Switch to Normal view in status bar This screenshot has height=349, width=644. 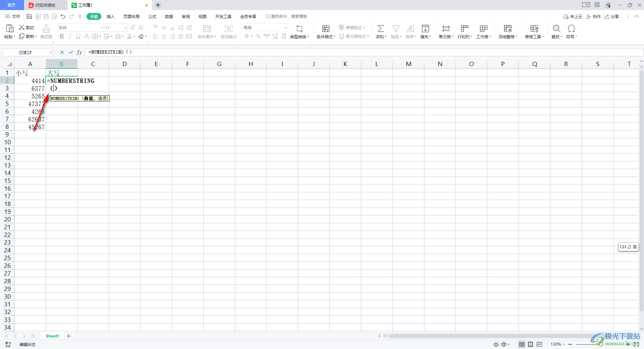click(522, 344)
